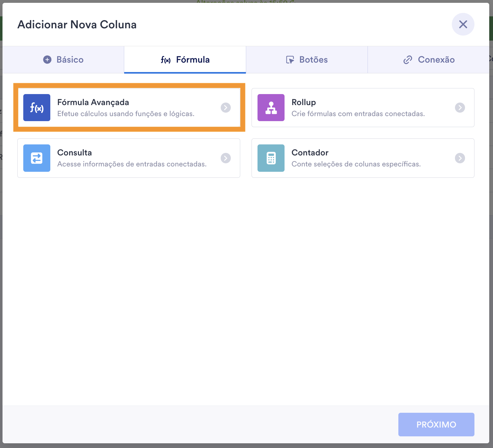Screen dimensions: 493x448
Task: Click the blue Consulta swap-arrows icon
Action: click(37, 158)
